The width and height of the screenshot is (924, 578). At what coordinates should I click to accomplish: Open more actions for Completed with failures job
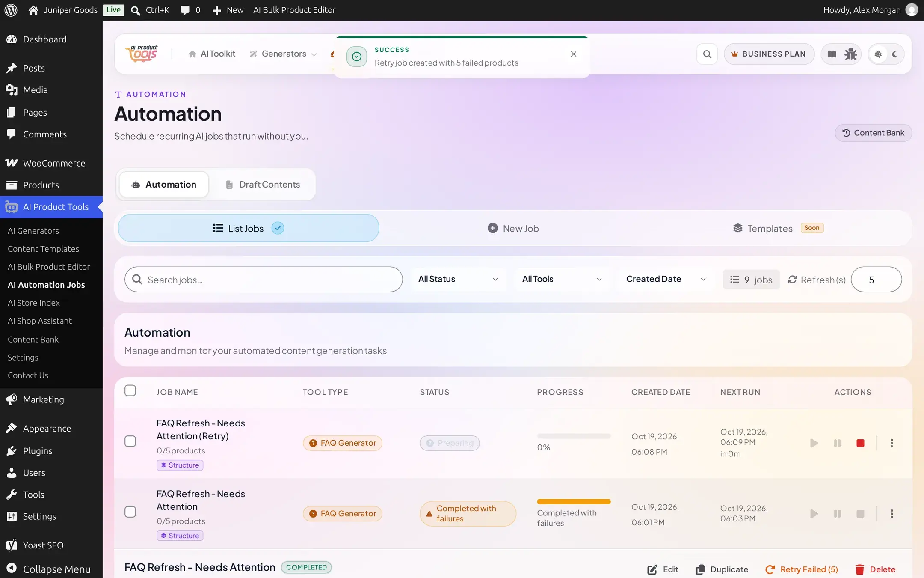click(x=891, y=514)
